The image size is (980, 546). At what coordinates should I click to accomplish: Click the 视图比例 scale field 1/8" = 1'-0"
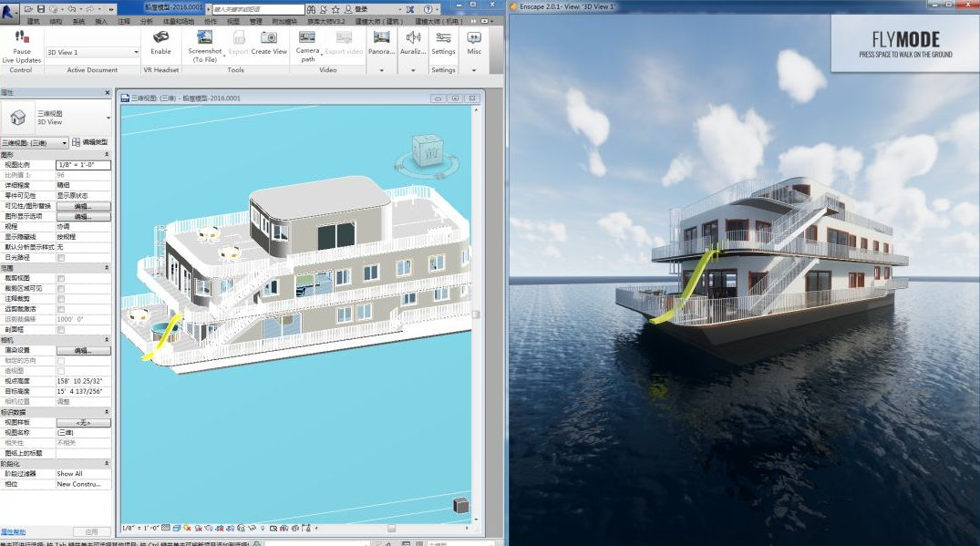tap(84, 165)
